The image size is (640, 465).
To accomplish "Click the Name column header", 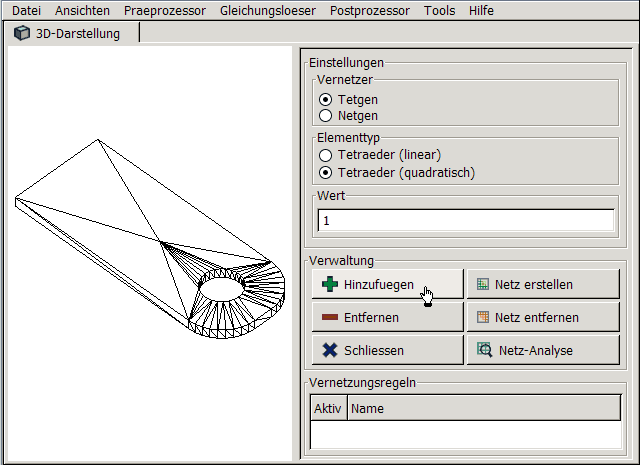I will (480, 408).
